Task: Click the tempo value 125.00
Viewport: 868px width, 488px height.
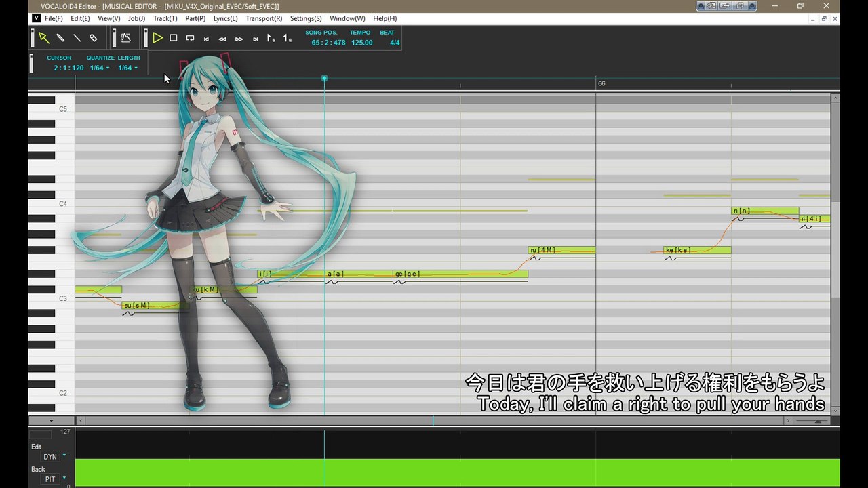Action: pos(361,43)
